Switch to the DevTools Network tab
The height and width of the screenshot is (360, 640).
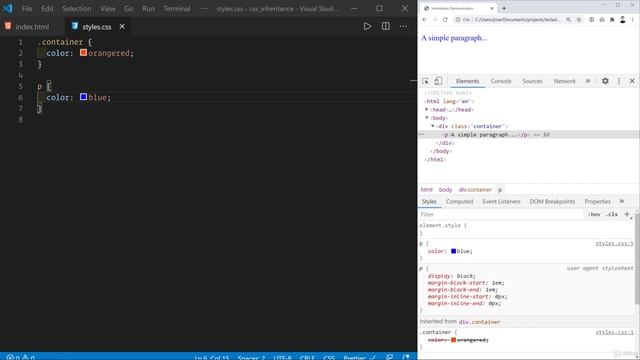564,81
